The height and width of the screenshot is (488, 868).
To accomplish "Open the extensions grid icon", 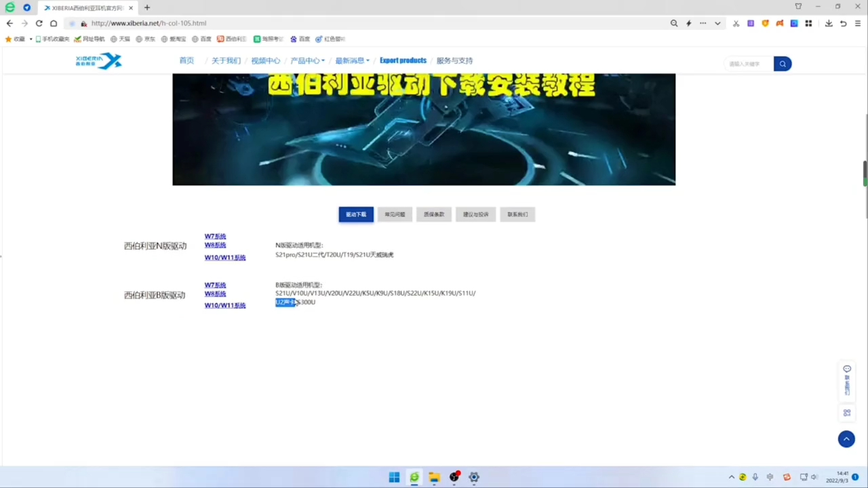I will tap(808, 23).
